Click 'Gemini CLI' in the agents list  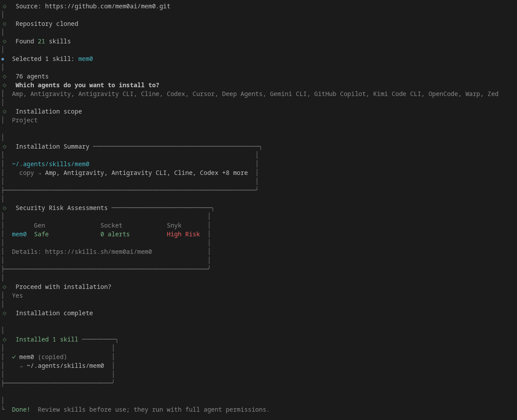[x=288, y=94]
